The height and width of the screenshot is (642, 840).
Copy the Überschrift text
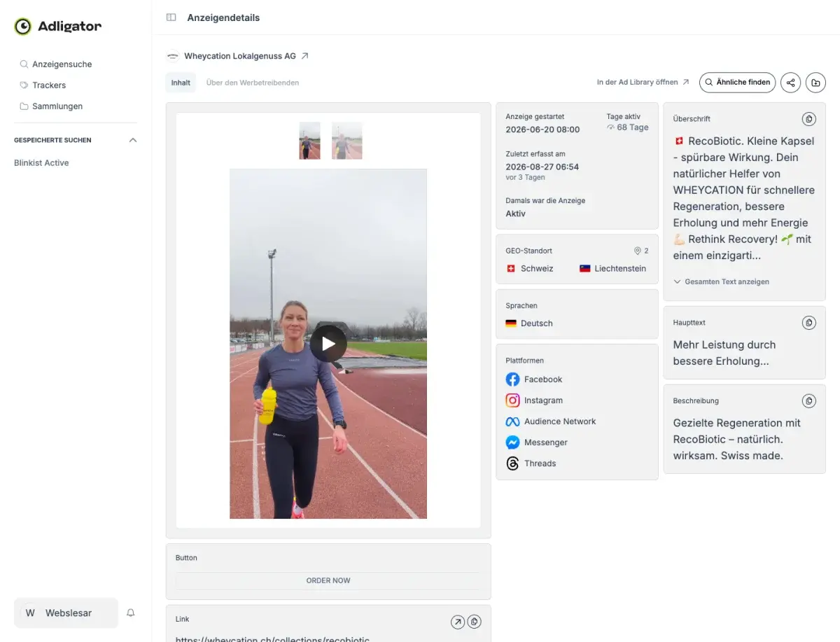[808, 119]
